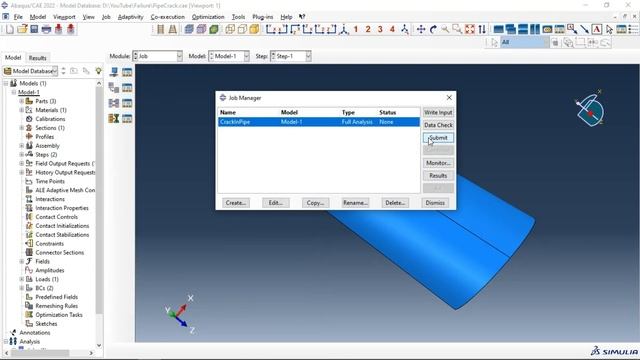Click the Write Input button
Viewport: 640px width, 360px height.
438,112
